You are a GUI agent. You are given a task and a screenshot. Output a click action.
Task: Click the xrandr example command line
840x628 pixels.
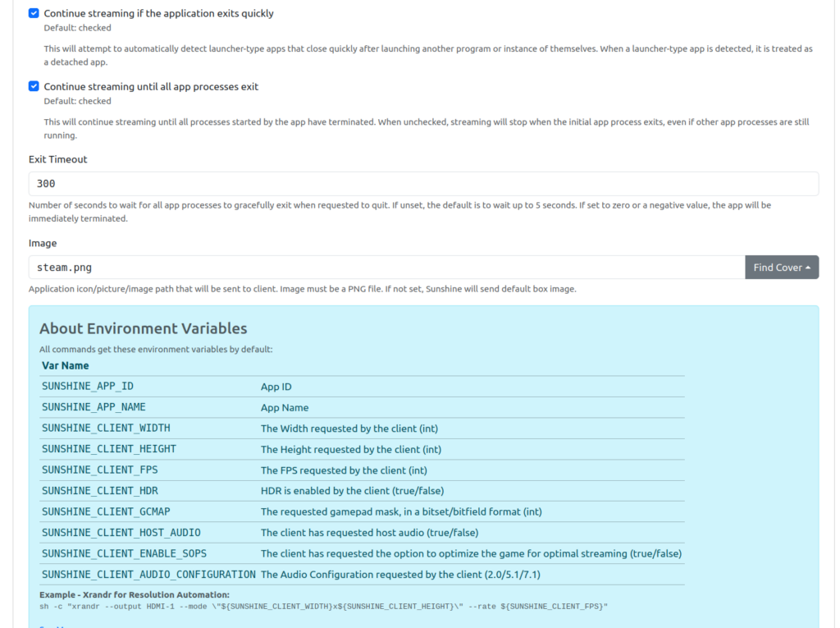pyautogui.click(x=323, y=607)
